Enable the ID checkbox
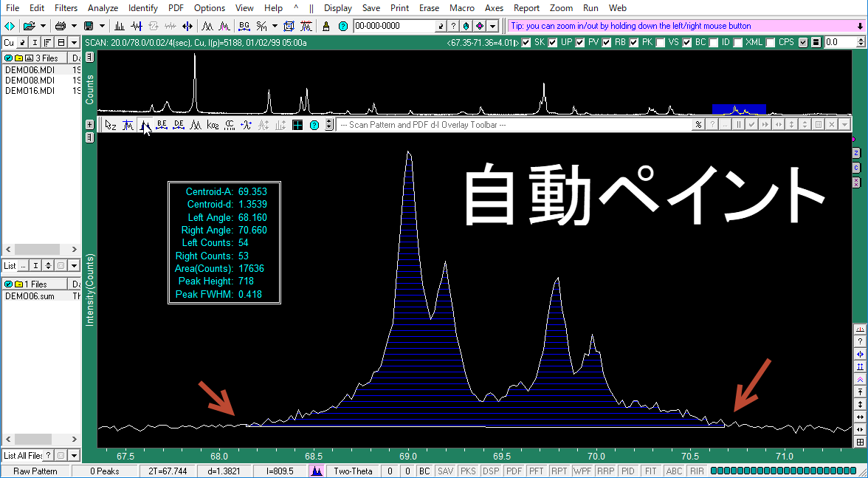 tap(714, 42)
